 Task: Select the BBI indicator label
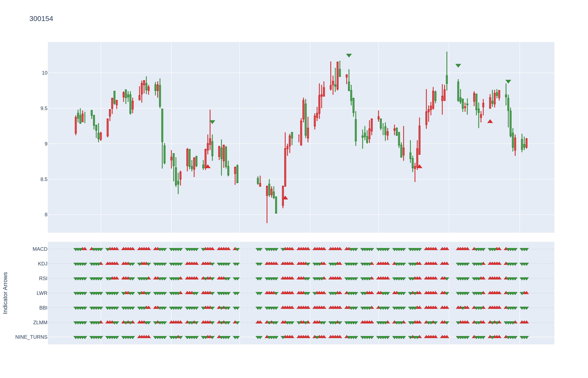43,308
